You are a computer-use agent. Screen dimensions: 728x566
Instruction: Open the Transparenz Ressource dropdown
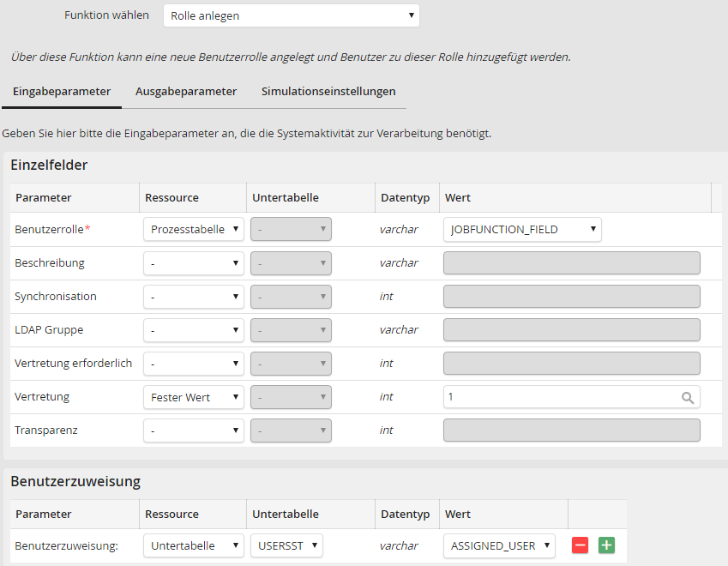(193, 431)
